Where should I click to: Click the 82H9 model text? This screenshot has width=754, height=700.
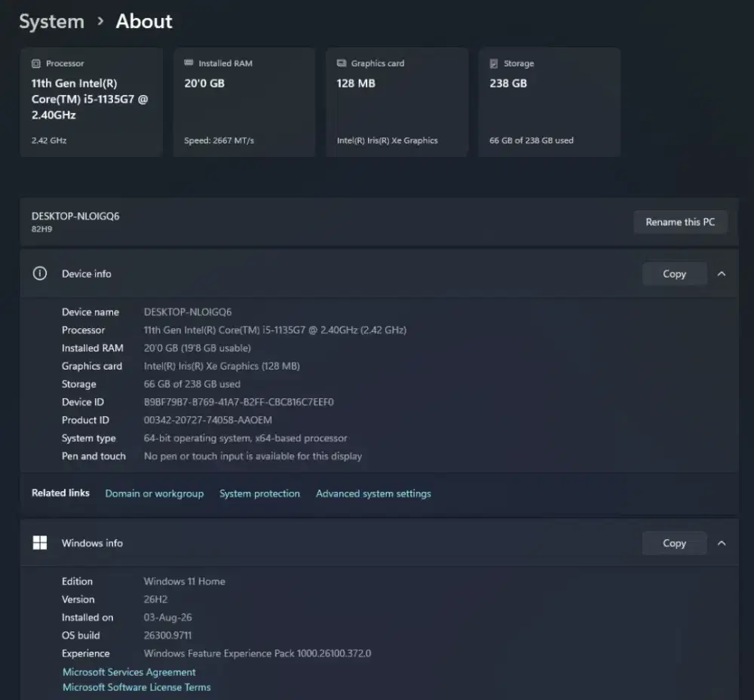coord(41,229)
